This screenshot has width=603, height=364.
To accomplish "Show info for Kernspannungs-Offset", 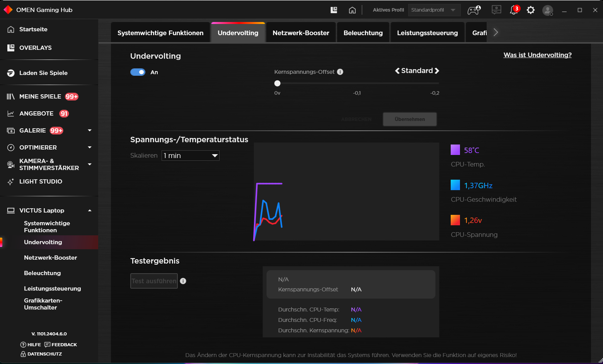I will point(340,72).
